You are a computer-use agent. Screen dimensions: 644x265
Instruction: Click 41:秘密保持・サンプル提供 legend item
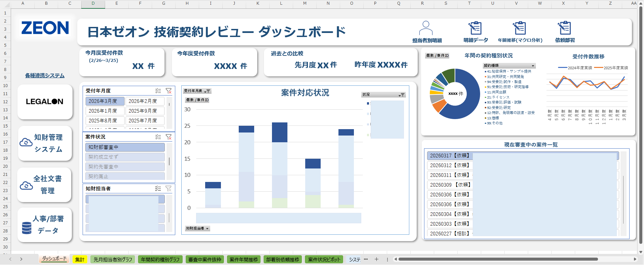click(508, 71)
